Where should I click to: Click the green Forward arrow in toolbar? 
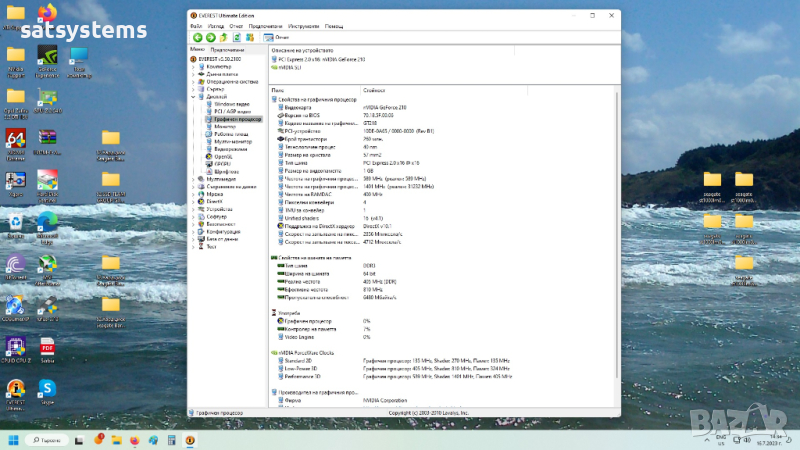click(210, 37)
